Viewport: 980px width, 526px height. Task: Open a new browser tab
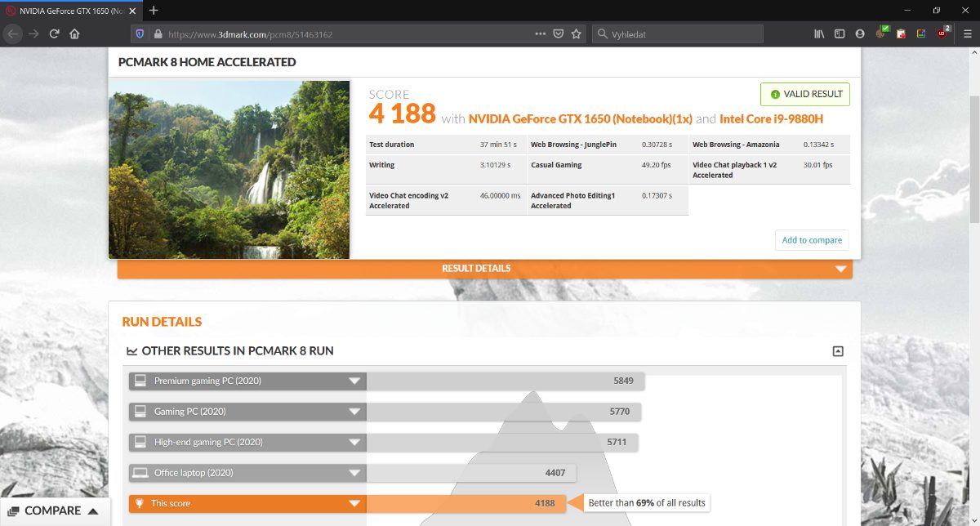(x=154, y=10)
